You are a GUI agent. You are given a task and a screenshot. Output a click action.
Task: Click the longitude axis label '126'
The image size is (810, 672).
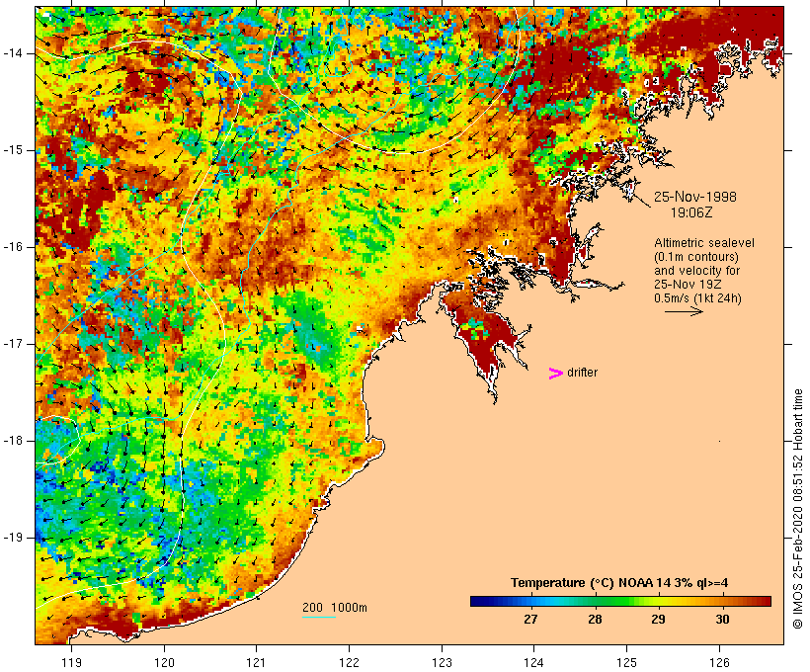tap(719, 662)
